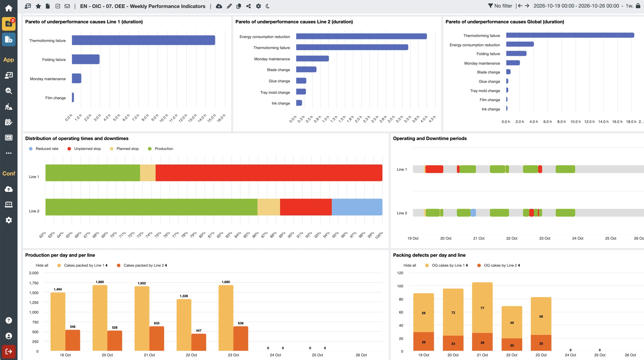Click the Thermoforming failure bar in Line 1 Pareto

[143, 40]
